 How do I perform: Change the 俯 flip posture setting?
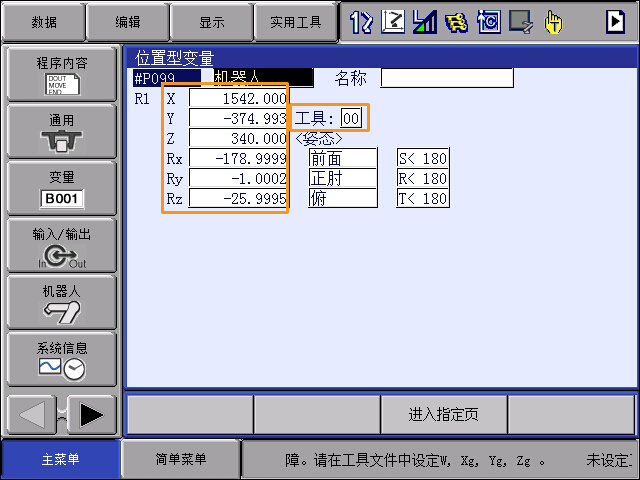point(343,198)
